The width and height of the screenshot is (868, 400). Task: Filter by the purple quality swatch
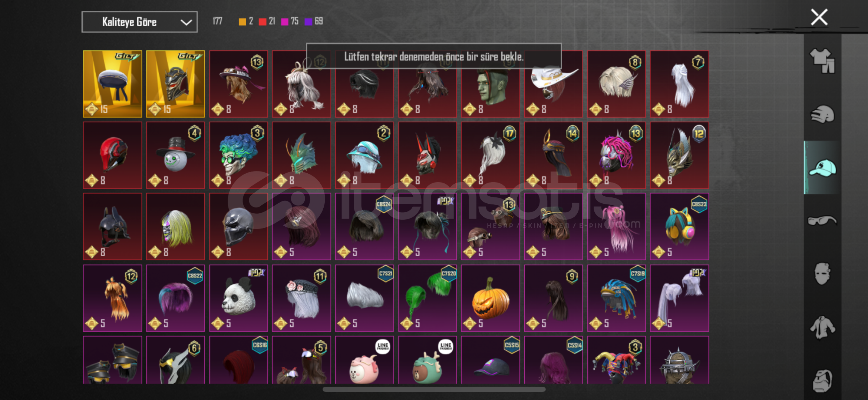click(308, 21)
